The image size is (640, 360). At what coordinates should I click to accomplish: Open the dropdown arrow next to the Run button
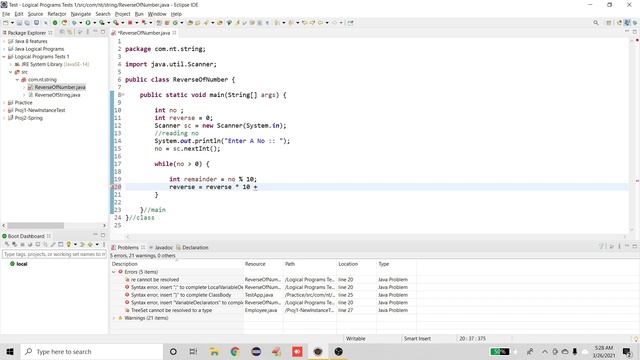94,23
